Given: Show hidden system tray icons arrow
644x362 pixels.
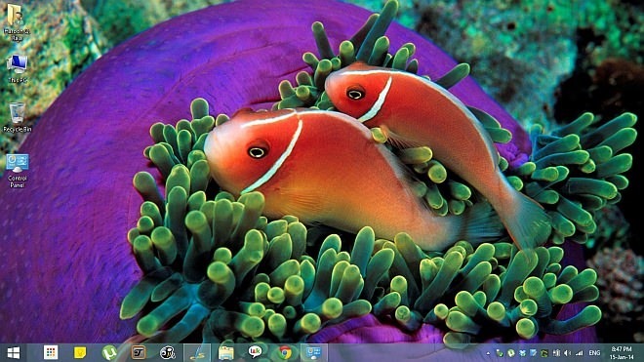Looking at the screenshot, I should [x=488, y=353].
